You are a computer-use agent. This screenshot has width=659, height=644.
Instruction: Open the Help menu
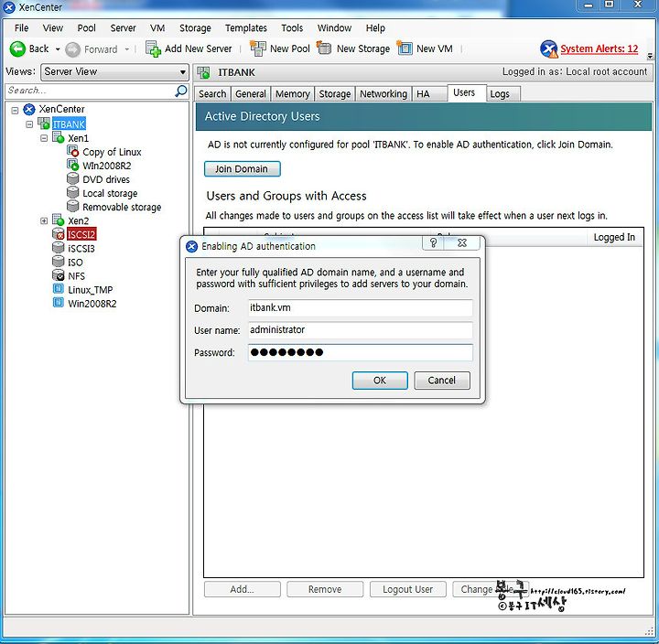click(375, 28)
